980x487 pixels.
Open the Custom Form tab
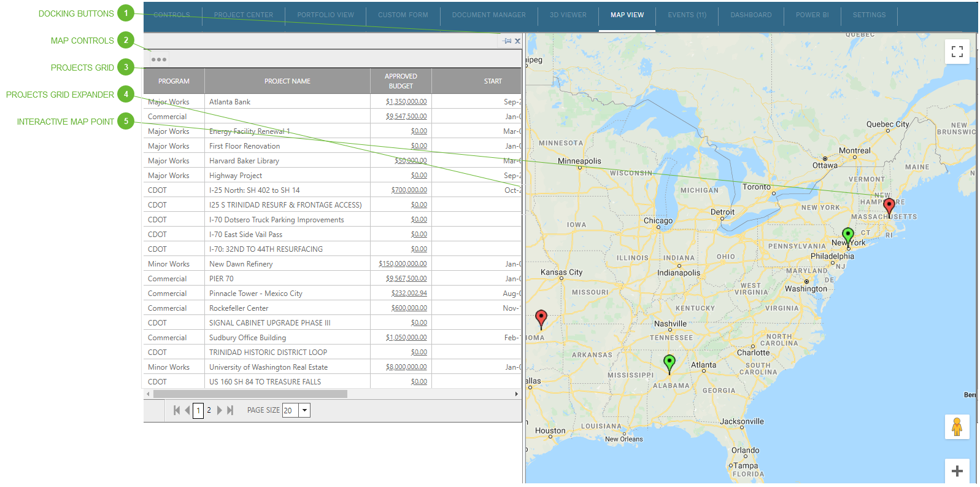coord(403,15)
